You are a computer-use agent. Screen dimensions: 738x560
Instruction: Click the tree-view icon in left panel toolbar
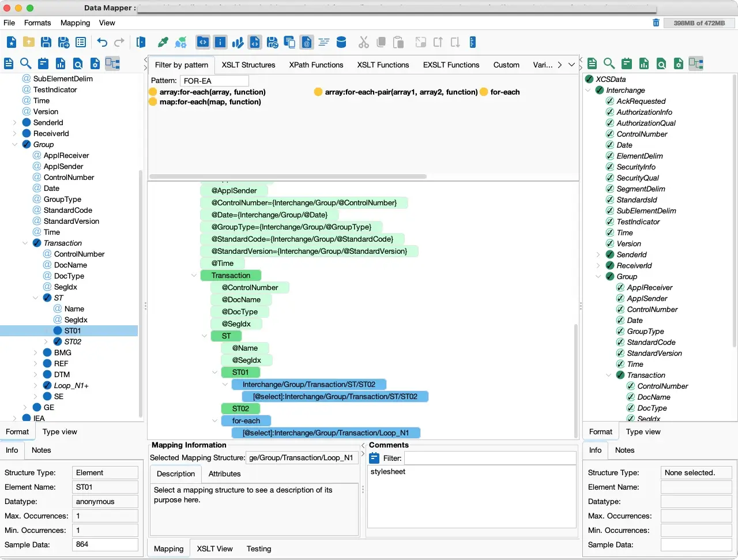[112, 63]
